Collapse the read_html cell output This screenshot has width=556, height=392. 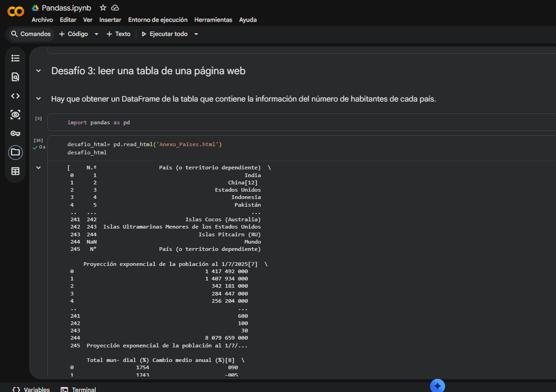click(x=38, y=168)
